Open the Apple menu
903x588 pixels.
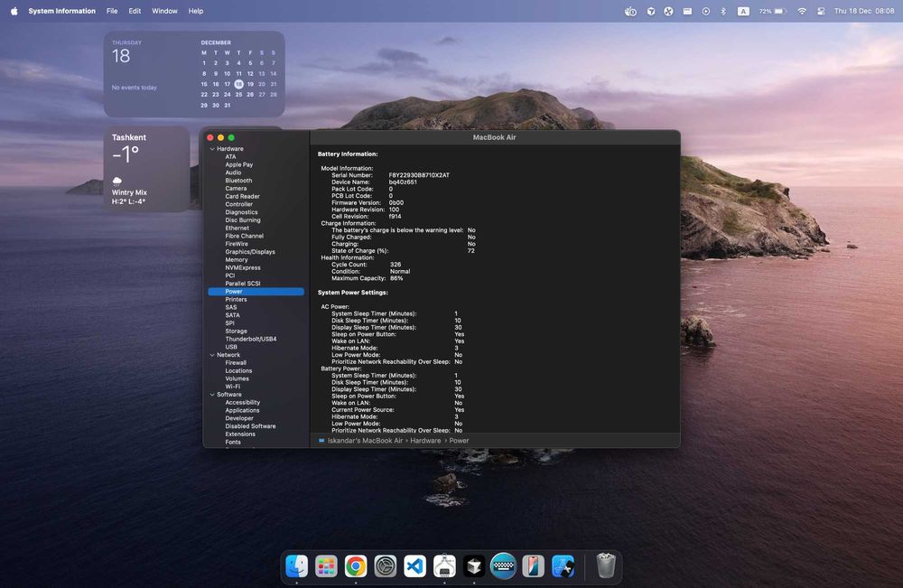click(14, 11)
